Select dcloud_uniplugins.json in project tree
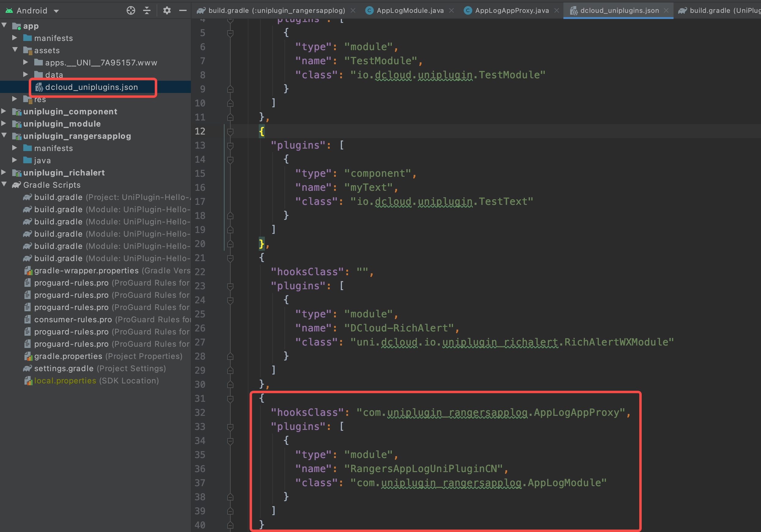This screenshot has width=761, height=532. [x=91, y=87]
